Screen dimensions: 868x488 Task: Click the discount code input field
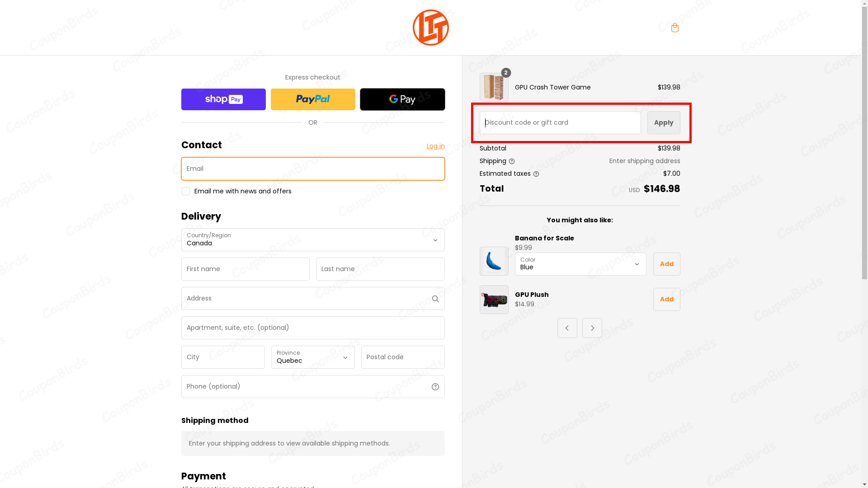[560, 122]
